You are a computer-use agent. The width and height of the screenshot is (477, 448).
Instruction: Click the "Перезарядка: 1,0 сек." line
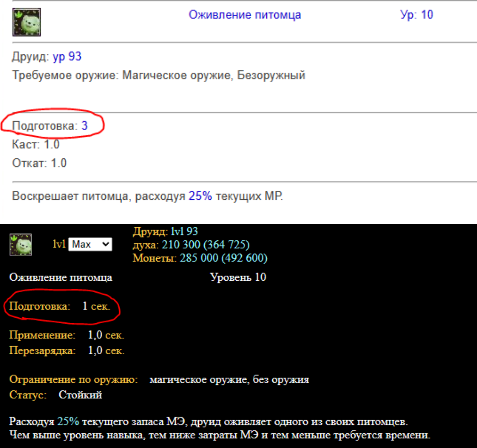tap(66, 351)
